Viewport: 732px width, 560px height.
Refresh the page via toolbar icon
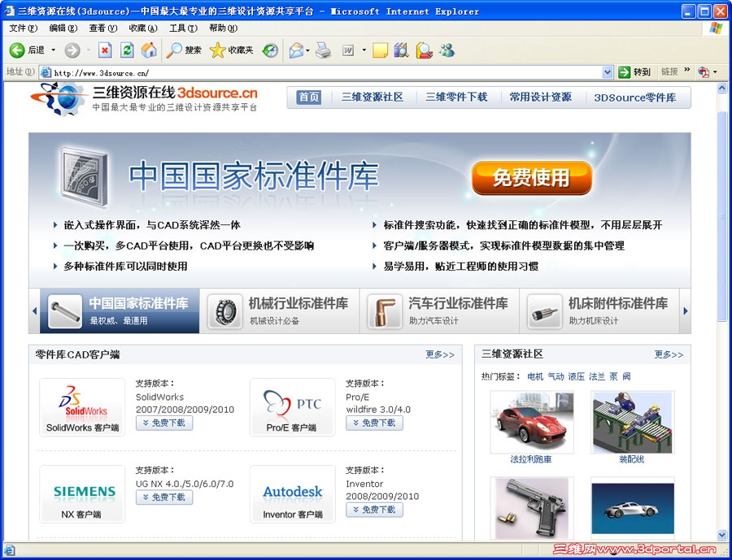coord(127,50)
